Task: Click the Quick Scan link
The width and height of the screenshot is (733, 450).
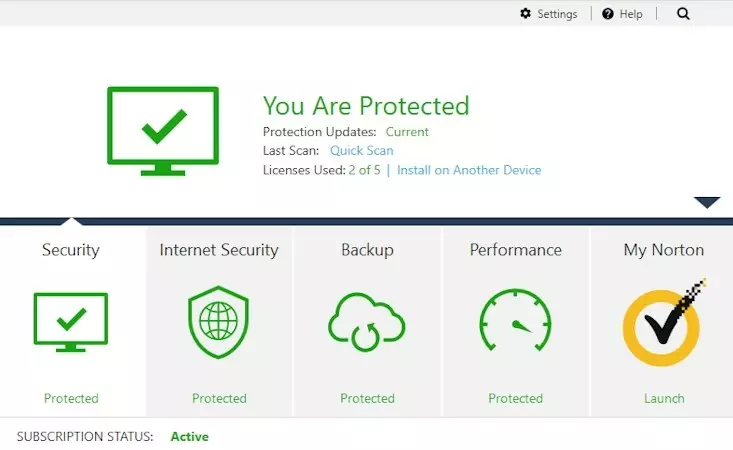Action: (x=362, y=151)
